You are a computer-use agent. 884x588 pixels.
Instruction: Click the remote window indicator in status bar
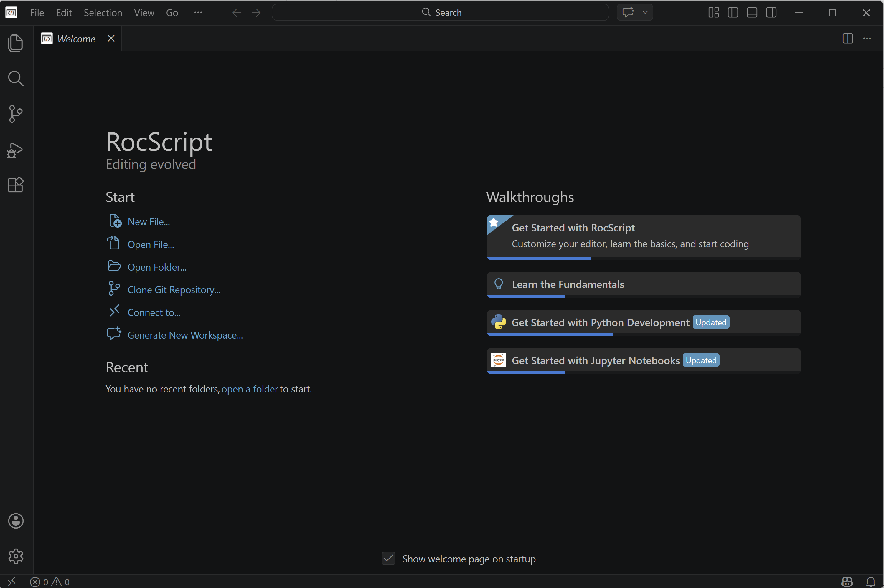11,582
